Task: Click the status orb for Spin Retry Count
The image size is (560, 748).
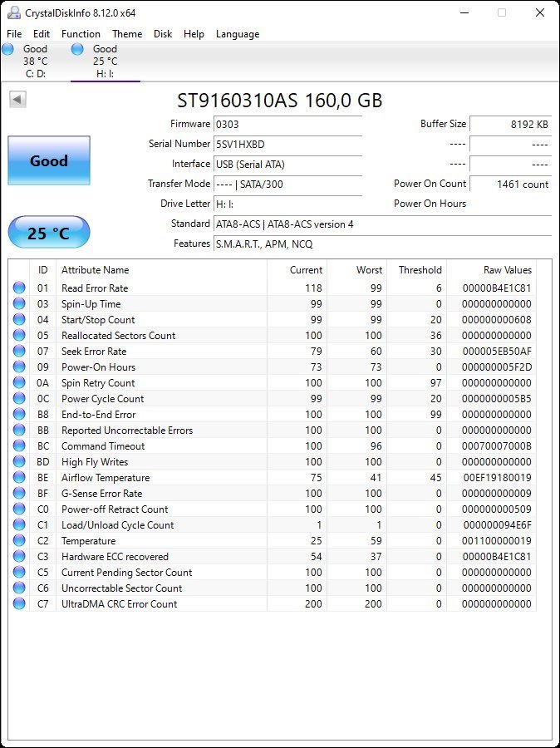Action: click(x=19, y=382)
